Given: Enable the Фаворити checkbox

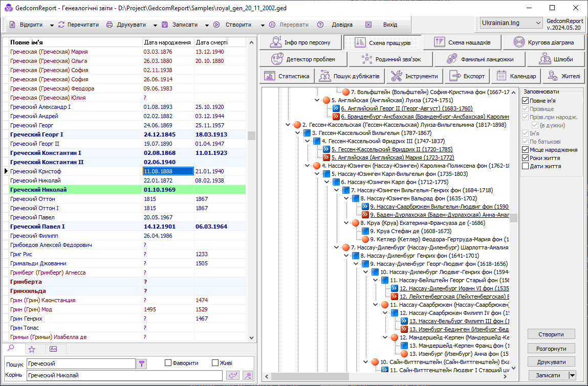Looking at the screenshot, I should 168,363.
